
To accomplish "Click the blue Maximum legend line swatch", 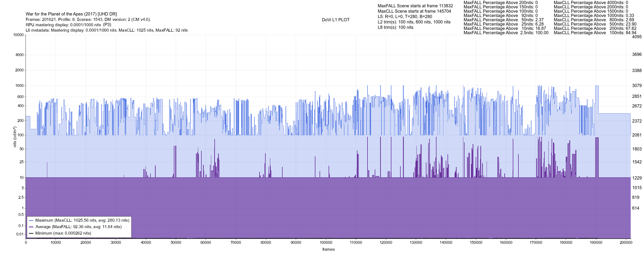I will pos(31,220).
